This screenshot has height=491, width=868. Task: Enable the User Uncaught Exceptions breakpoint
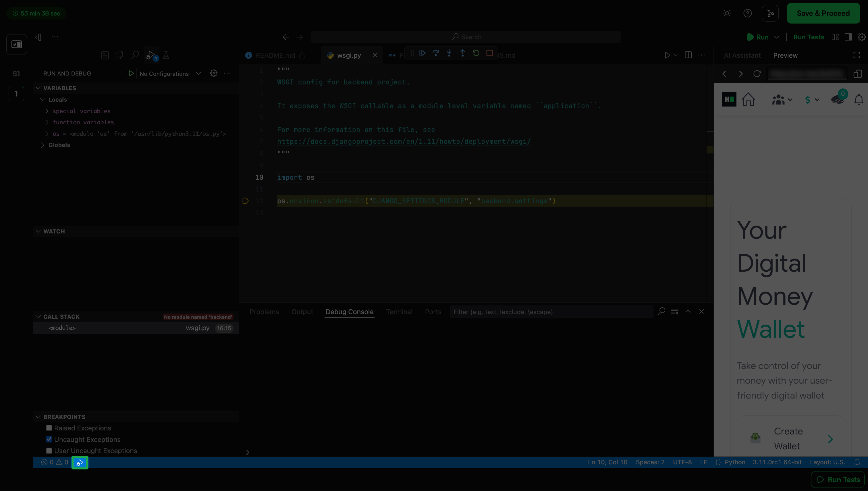[x=49, y=451]
